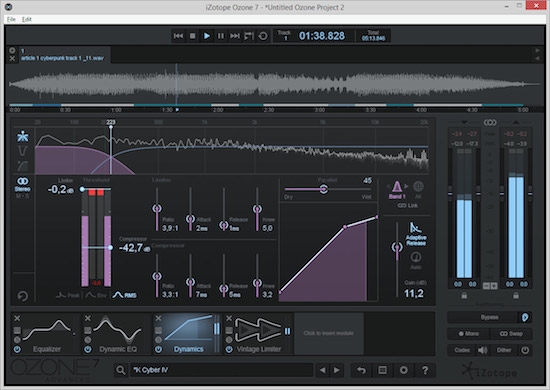Select the Dynamic EQ module
550x390 pixels.
(117, 334)
